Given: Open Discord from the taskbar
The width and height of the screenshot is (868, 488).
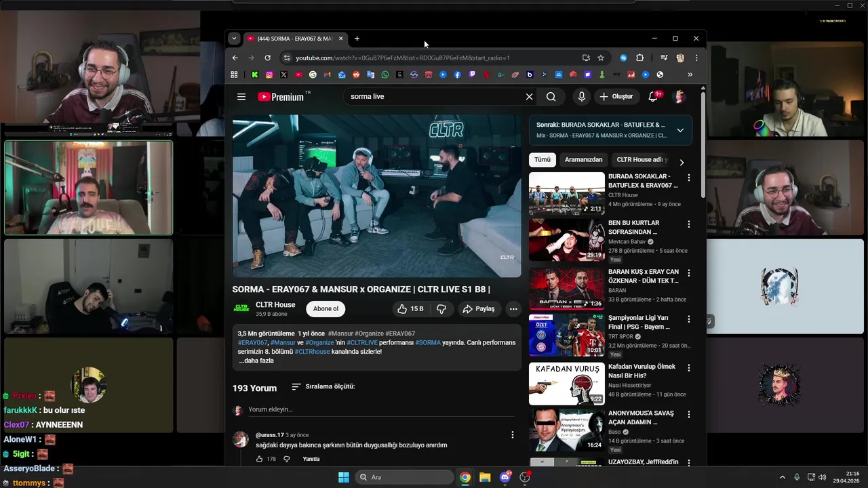Looking at the screenshot, I should (x=505, y=477).
